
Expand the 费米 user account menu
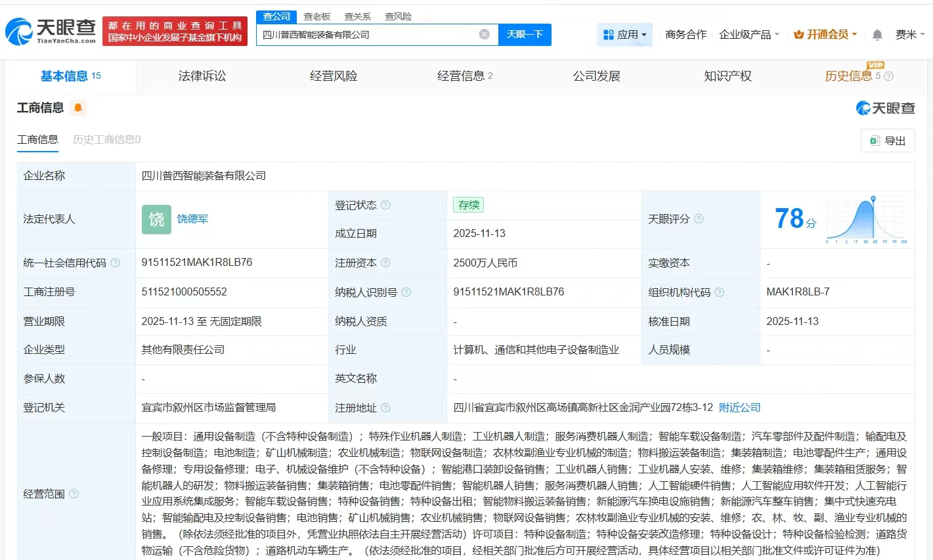(x=909, y=35)
